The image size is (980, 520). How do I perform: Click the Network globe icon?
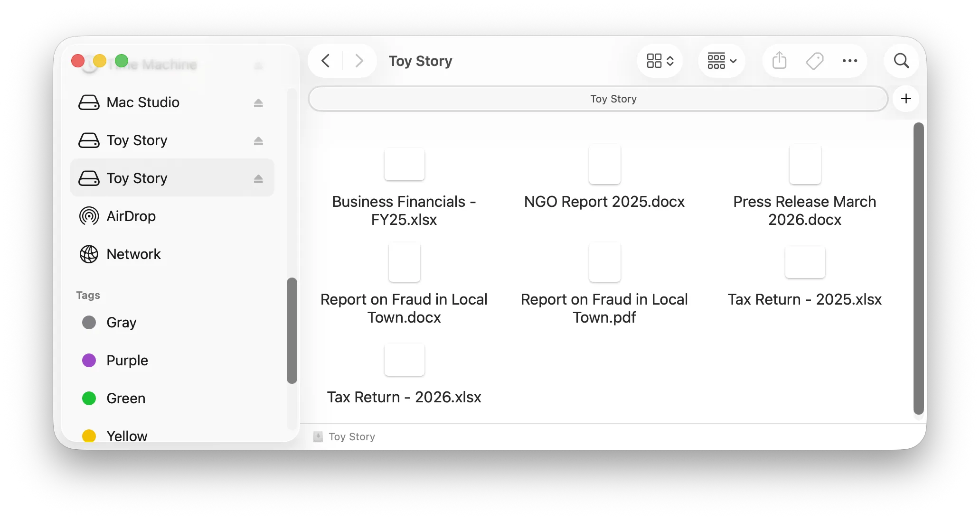pos(89,254)
